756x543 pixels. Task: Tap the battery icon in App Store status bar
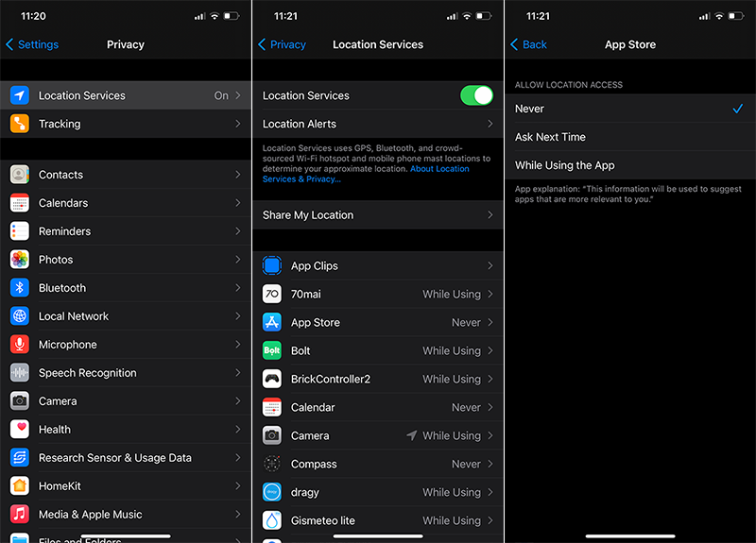pyautogui.click(x=736, y=16)
